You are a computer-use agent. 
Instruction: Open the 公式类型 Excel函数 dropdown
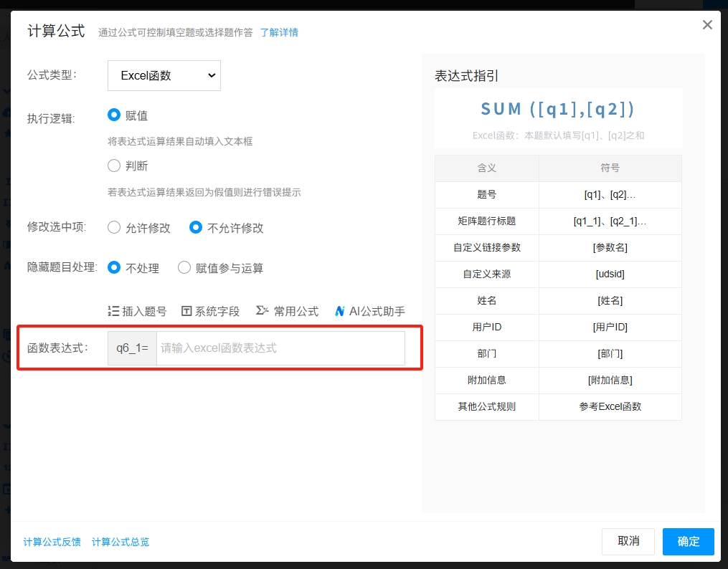pos(164,75)
